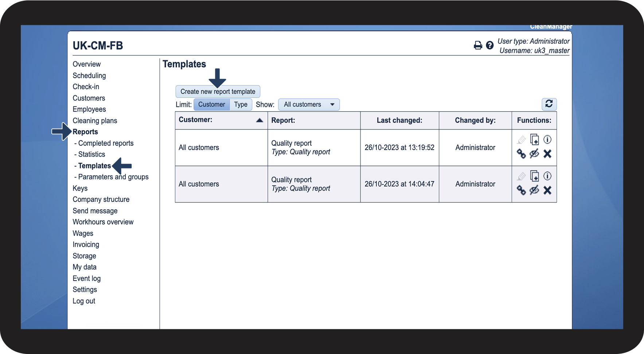Open My data

(x=85, y=267)
